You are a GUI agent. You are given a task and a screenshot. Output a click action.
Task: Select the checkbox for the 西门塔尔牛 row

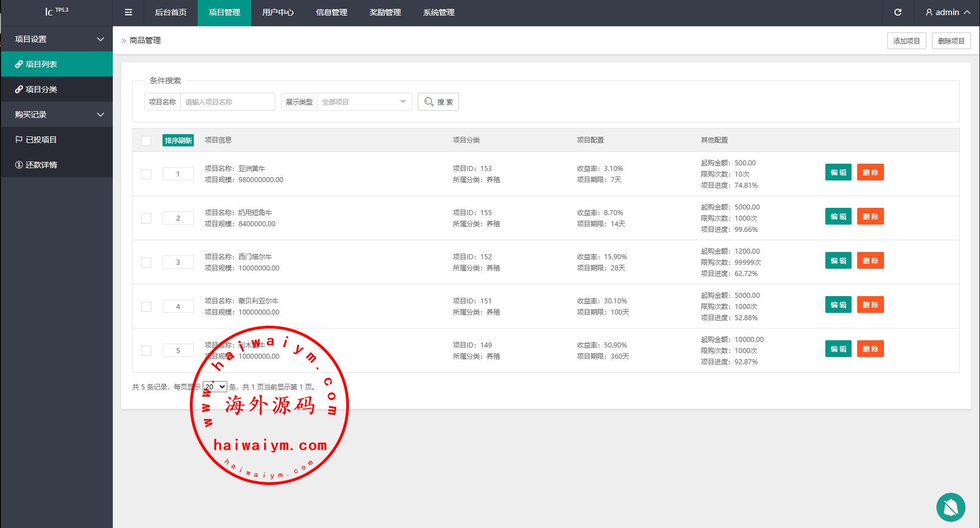[146, 263]
